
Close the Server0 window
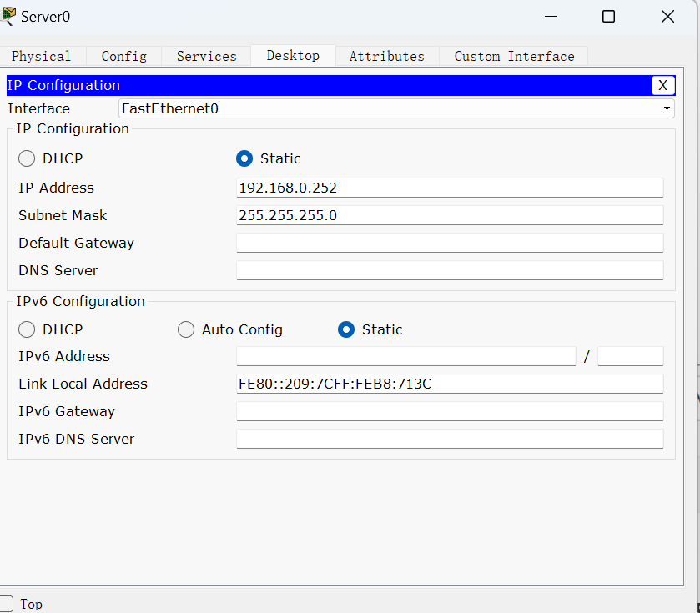(667, 17)
